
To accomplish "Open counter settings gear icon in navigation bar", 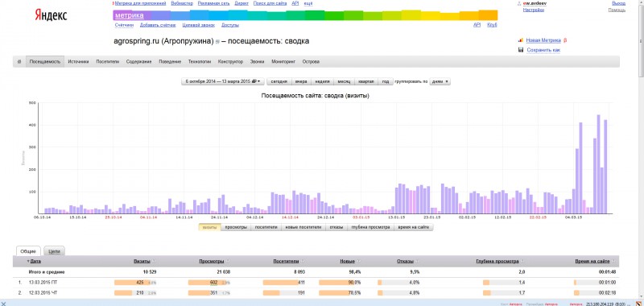I will 19,62.
